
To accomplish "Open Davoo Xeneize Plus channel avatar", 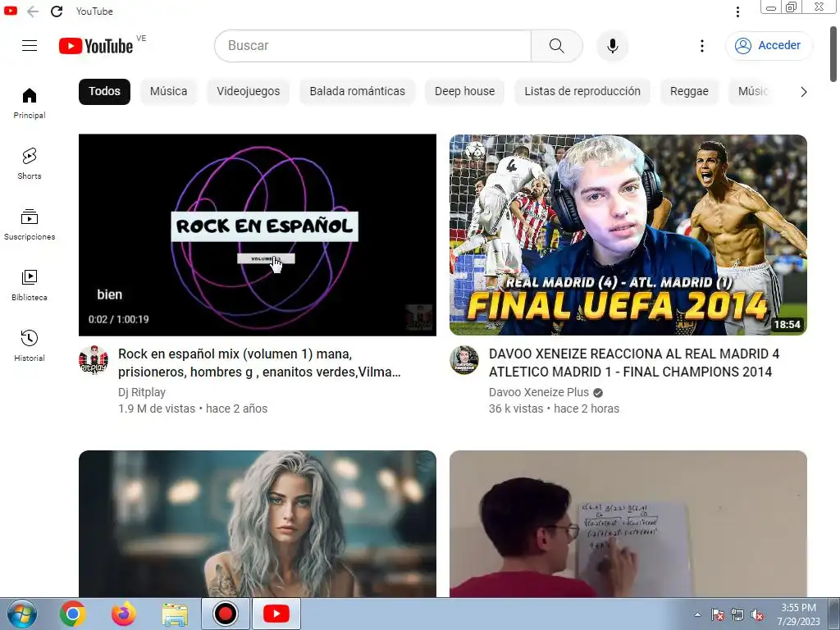I will [464, 360].
